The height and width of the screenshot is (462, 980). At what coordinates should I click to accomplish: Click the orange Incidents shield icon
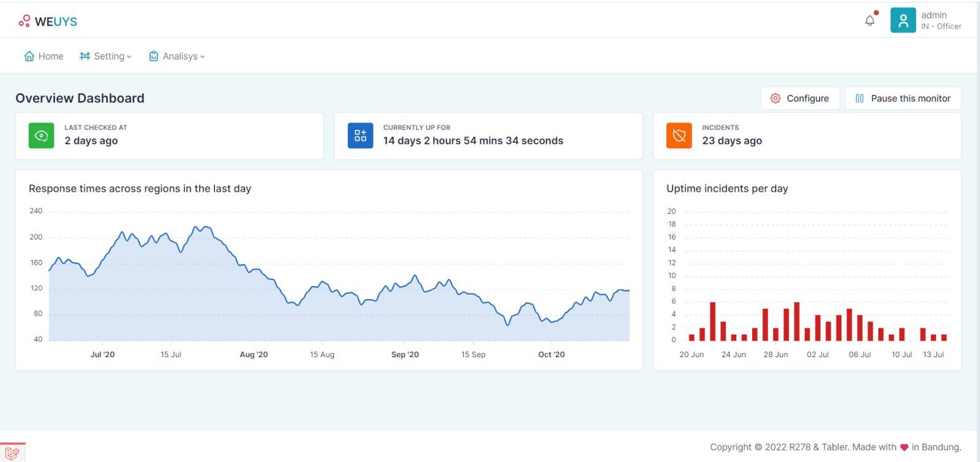pos(679,135)
